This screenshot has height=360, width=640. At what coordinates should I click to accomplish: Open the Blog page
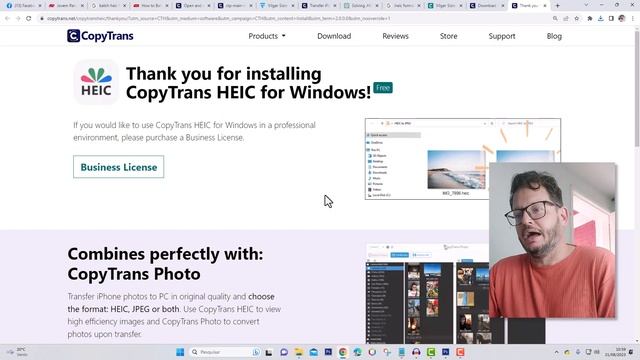554,36
